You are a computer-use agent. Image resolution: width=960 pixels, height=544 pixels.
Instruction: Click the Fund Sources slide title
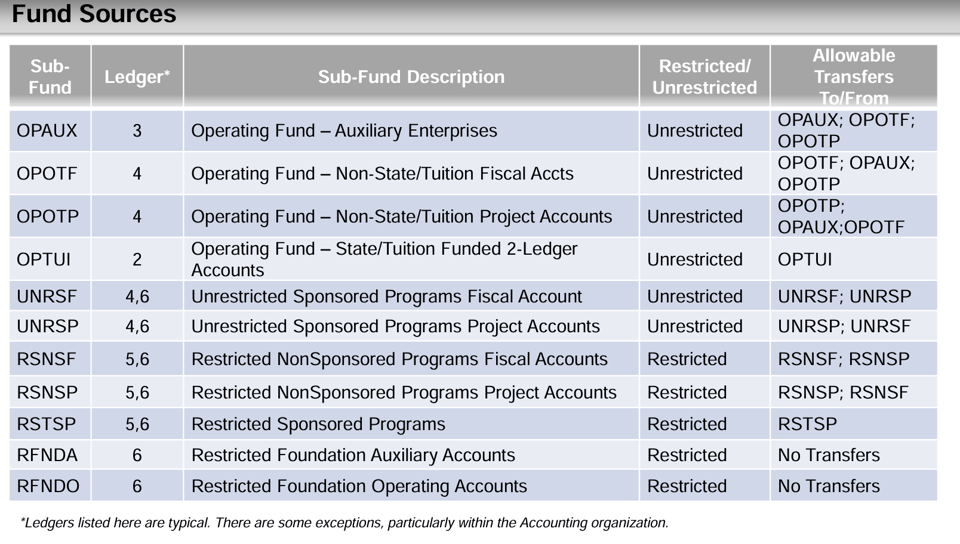point(94,15)
